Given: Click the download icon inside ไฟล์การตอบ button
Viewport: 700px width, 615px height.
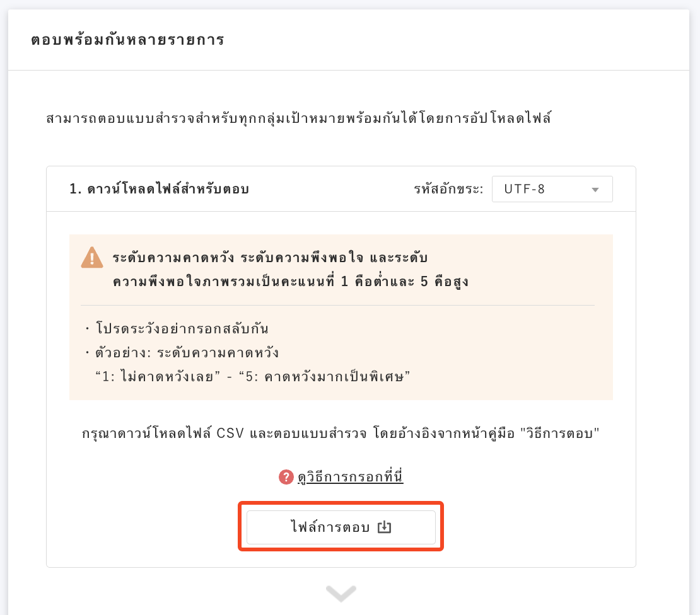Looking at the screenshot, I should click(x=385, y=527).
